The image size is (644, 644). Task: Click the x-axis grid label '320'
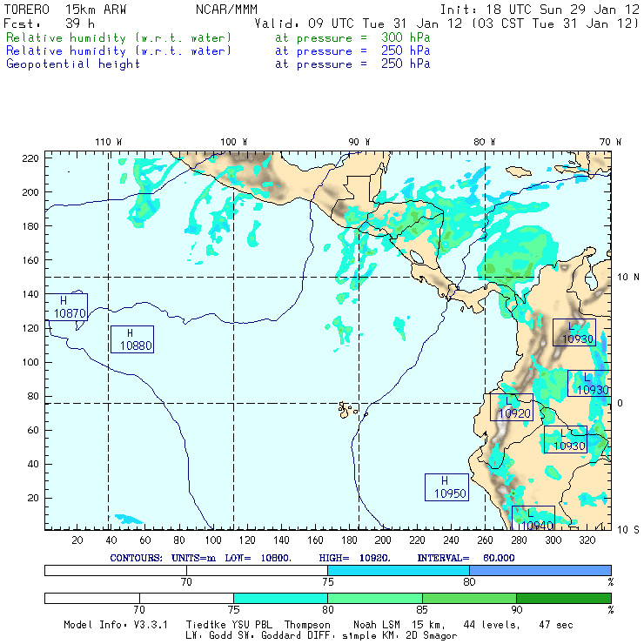pos(587,540)
